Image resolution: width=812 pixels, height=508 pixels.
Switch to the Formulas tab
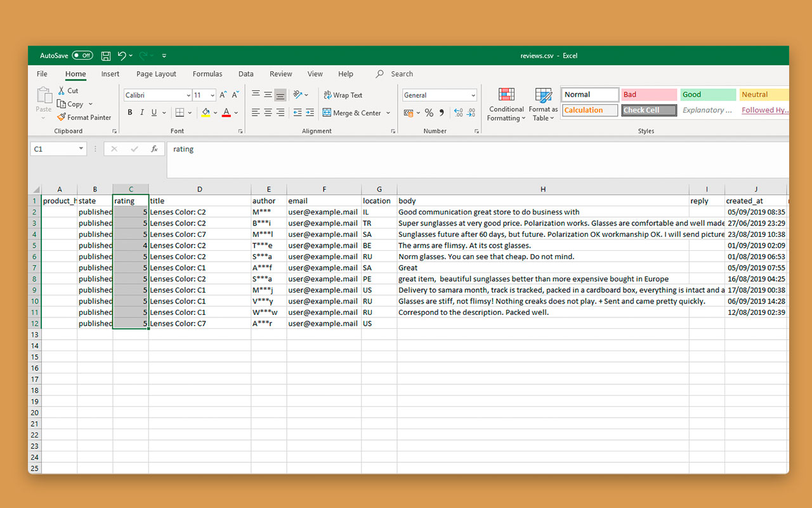(207, 74)
